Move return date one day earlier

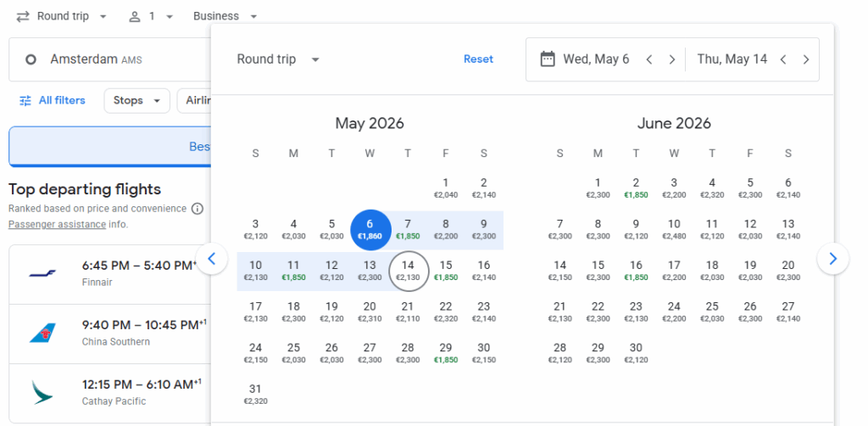[783, 59]
